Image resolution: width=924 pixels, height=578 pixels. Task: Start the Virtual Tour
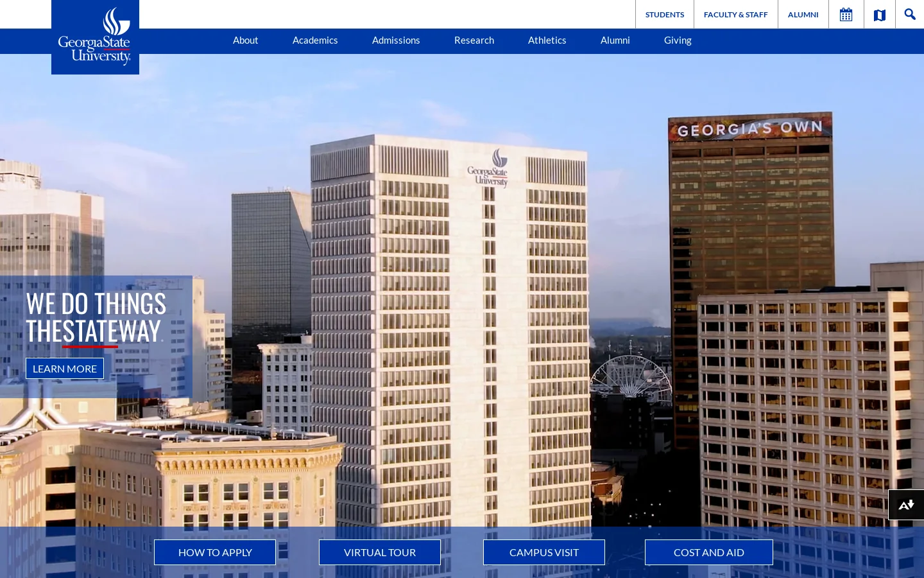[380, 552]
